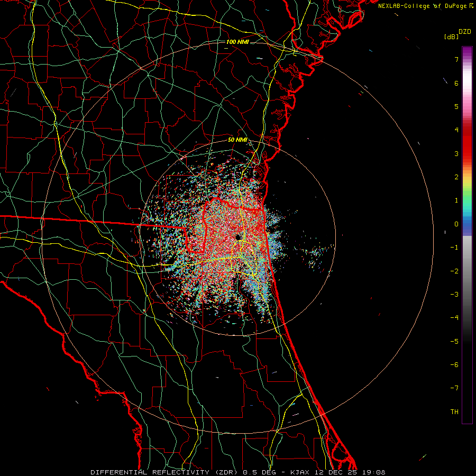Click the -4 value on the legend
This screenshot has height=476, width=476.
454,318
